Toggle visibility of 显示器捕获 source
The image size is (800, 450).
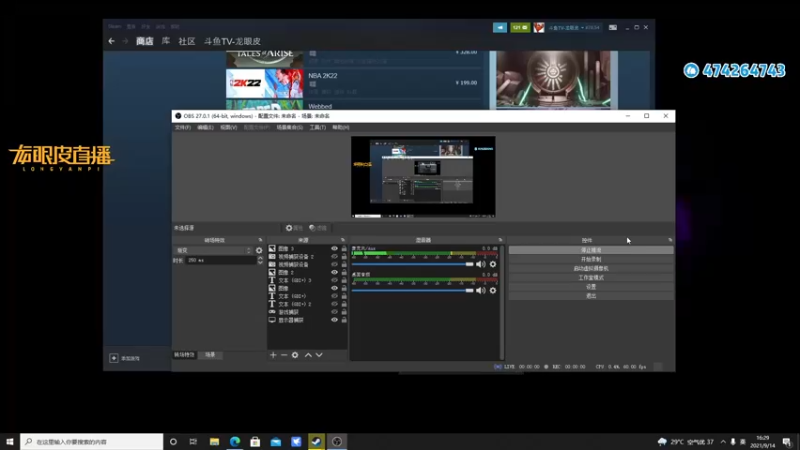[334, 320]
